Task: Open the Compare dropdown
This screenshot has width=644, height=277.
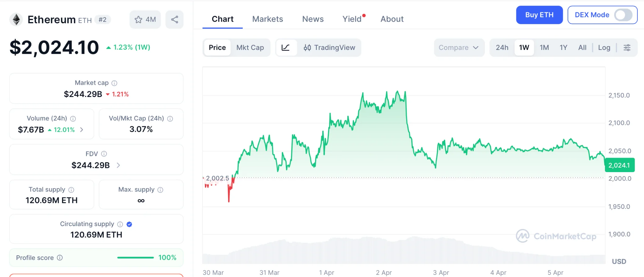Action: tap(459, 47)
